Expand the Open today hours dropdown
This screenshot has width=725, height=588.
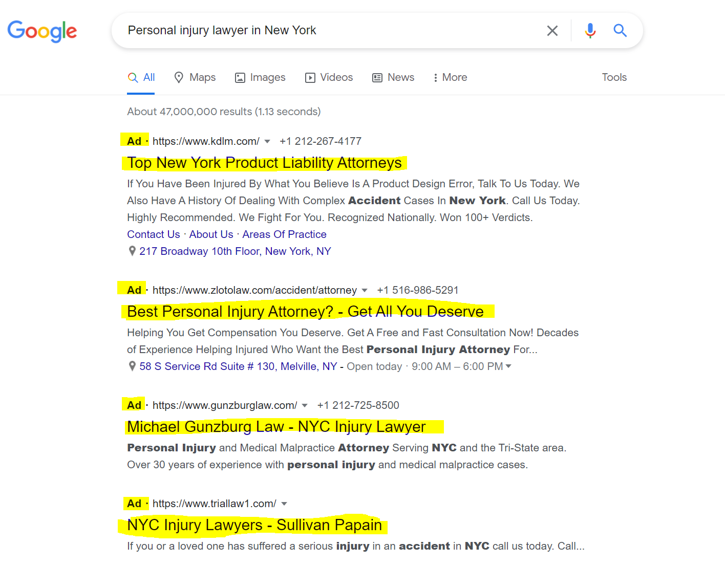pyautogui.click(x=508, y=366)
